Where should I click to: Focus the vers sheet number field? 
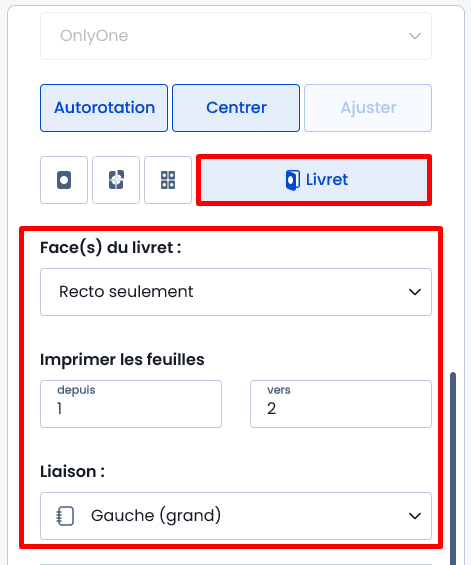[341, 404]
